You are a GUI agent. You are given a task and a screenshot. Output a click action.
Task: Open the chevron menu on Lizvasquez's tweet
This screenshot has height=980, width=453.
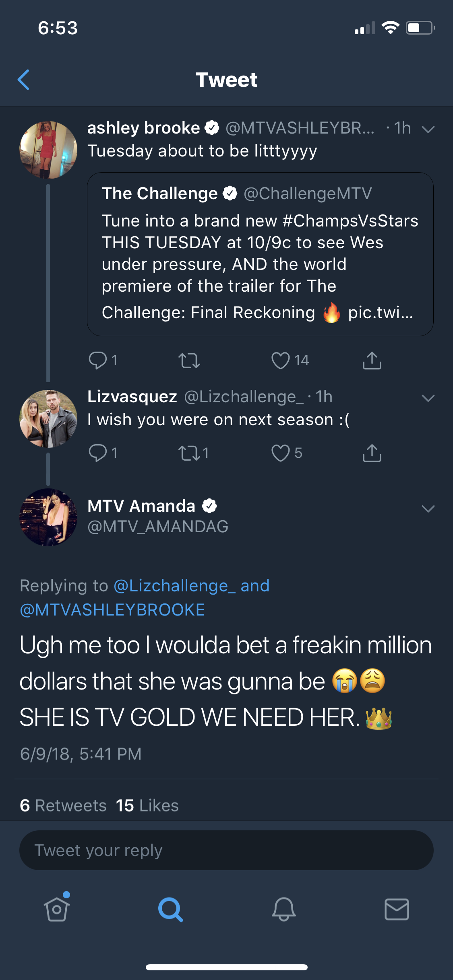click(428, 398)
